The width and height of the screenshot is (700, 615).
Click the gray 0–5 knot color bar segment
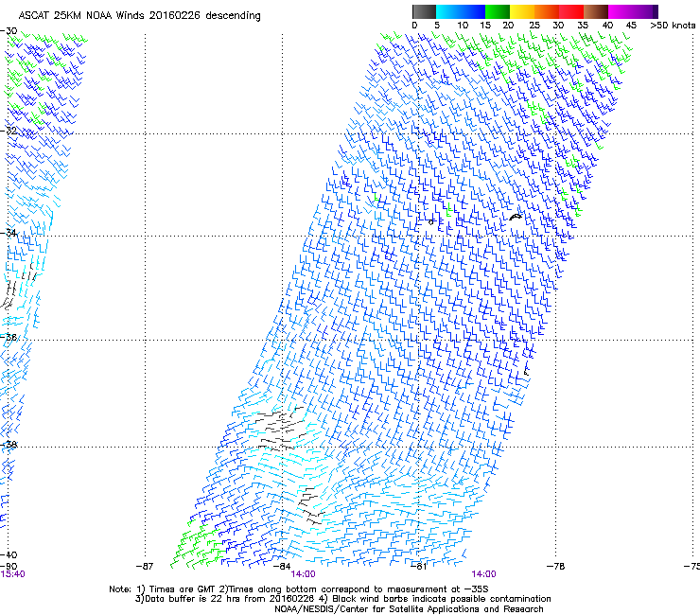tap(424, 11)
